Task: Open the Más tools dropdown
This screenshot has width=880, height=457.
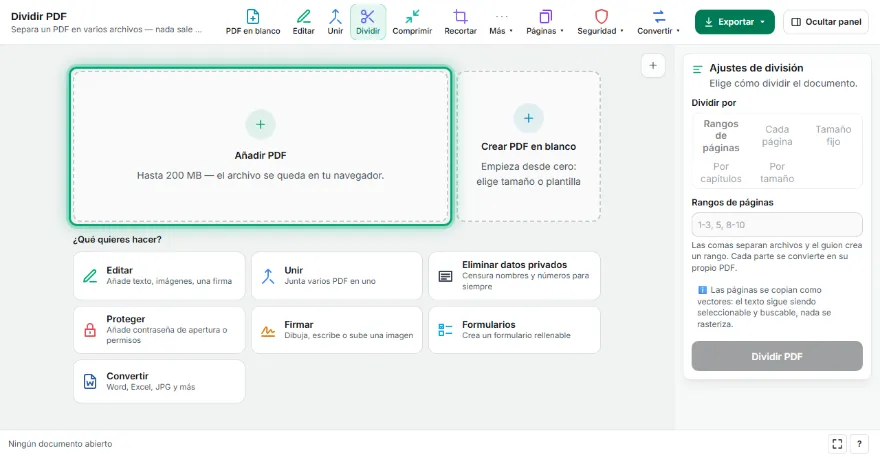Action: (x=501, y=22)
